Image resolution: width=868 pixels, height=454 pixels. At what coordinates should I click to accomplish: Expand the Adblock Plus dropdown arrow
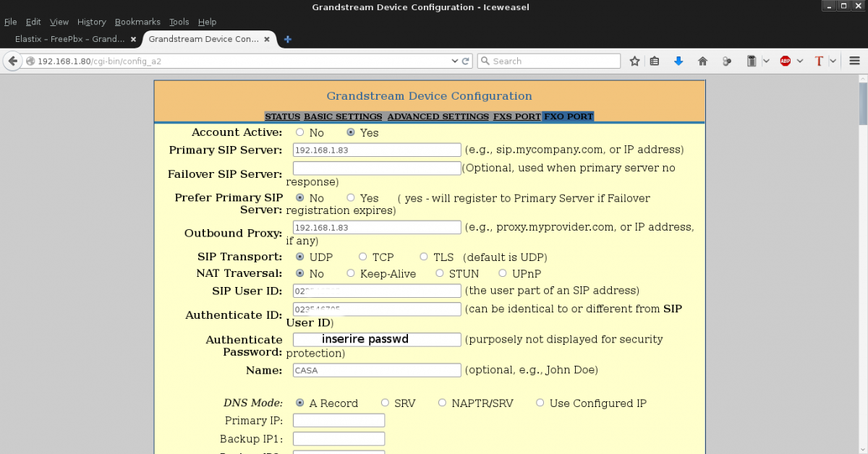(800, 61)
